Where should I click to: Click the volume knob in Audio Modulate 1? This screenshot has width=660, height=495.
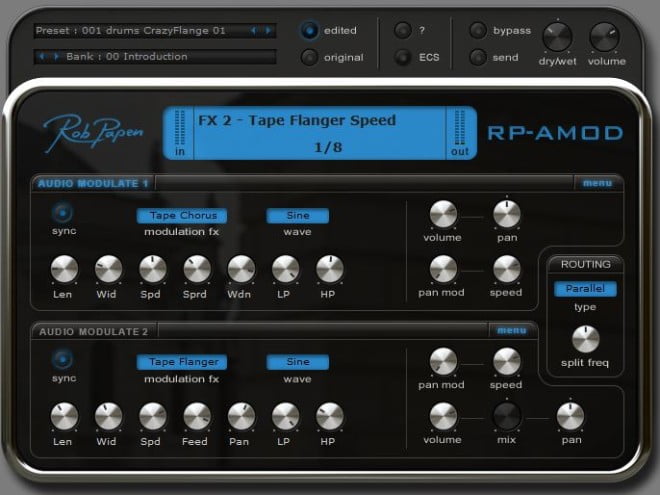tap(443, 214)
